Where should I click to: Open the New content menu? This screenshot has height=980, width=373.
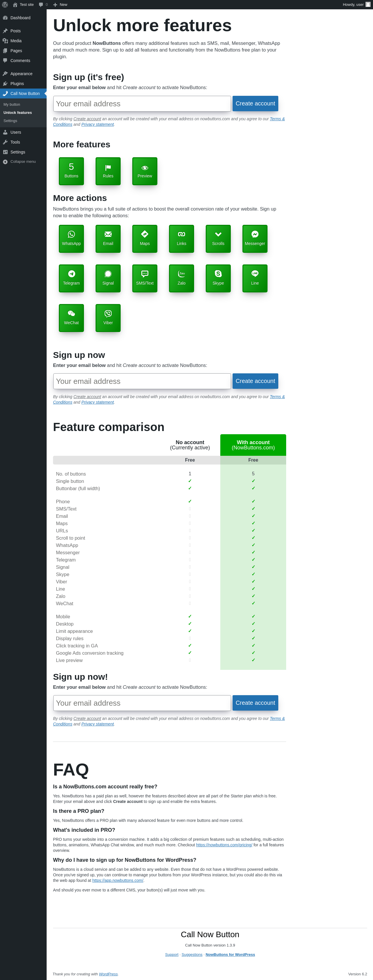tap(60, 5)
